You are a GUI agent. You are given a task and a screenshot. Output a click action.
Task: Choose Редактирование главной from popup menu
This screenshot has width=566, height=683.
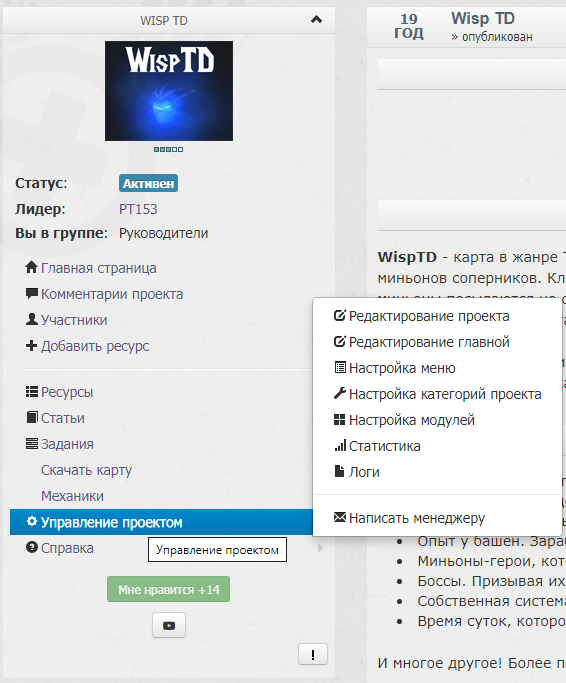tap(429, 342)
